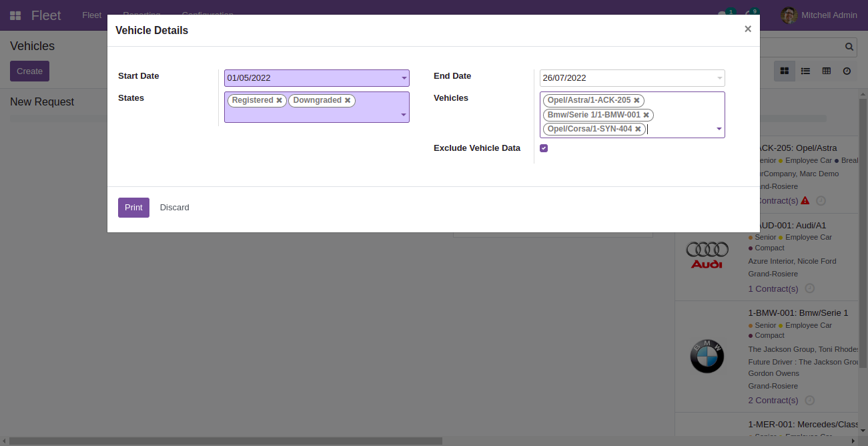
Task: Open activity clock on Bmw/Serie 1 card
Action: [x=809, y=400]
